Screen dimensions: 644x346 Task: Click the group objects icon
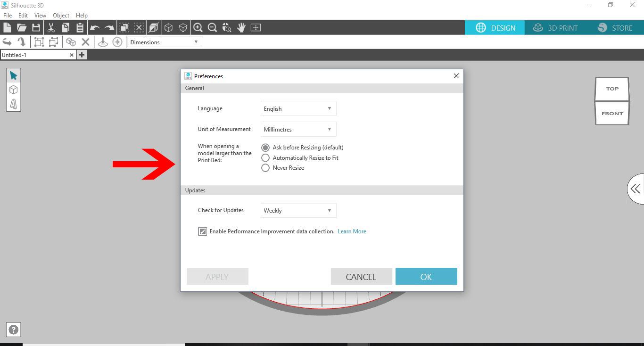39,41
